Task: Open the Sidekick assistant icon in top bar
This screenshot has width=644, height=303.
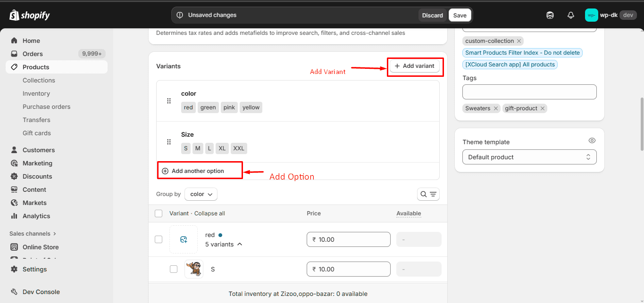Action: [550, 15]
